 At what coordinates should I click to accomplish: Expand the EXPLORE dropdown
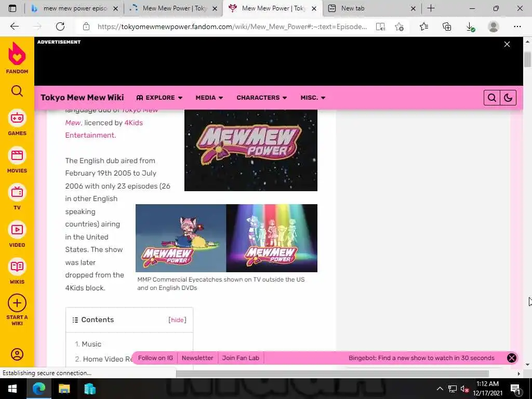click(159, 98)
